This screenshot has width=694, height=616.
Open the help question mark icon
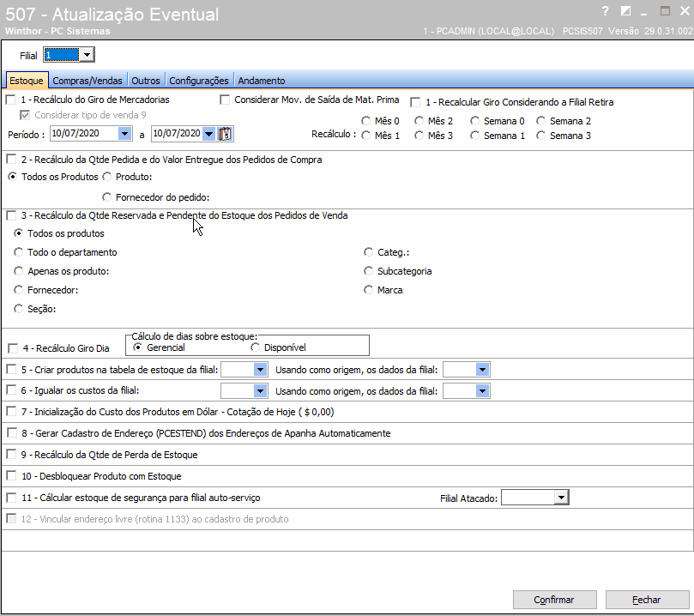point(606,11)
